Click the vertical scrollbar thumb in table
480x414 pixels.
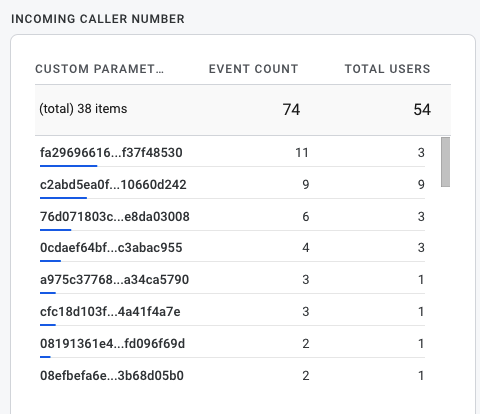coord(445,162)
